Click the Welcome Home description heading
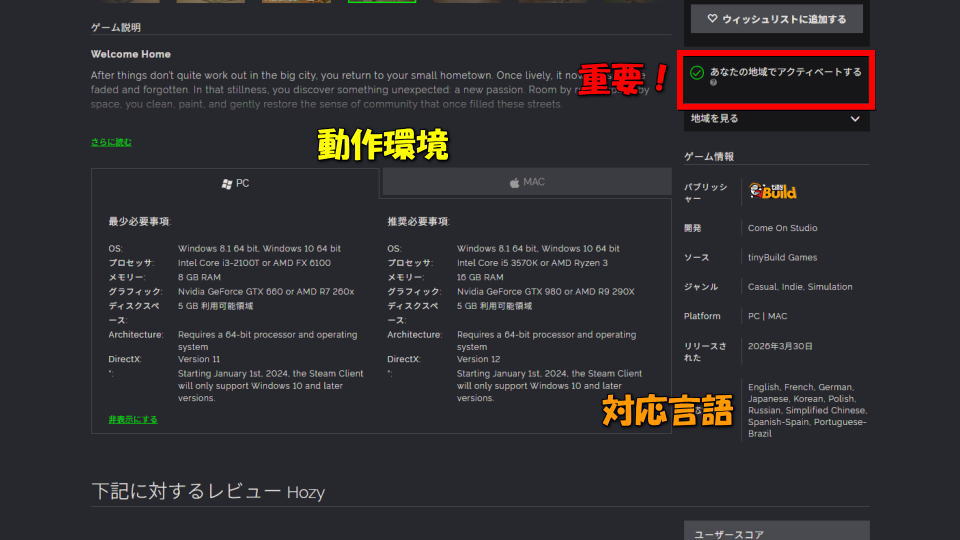 tap(130, 54)
